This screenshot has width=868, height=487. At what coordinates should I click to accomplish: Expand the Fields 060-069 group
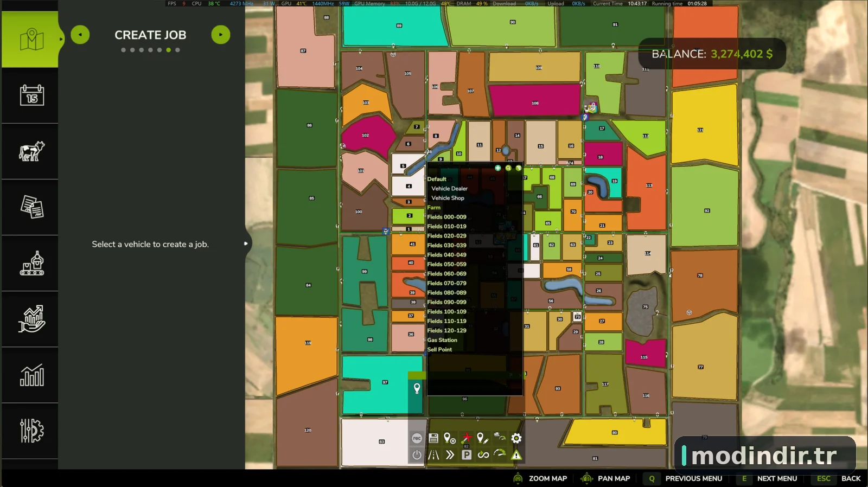coord(446,274)
